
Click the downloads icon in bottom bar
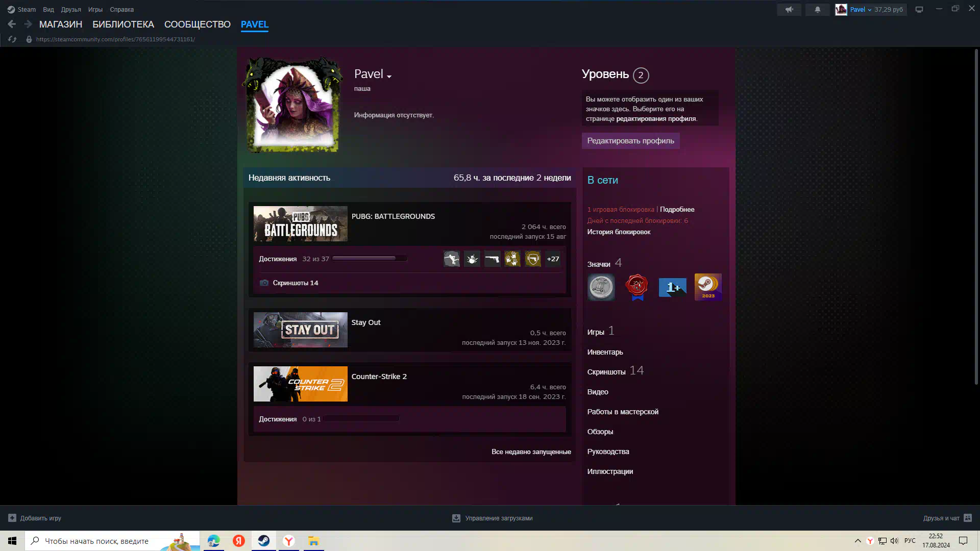[x=456, y=518]
